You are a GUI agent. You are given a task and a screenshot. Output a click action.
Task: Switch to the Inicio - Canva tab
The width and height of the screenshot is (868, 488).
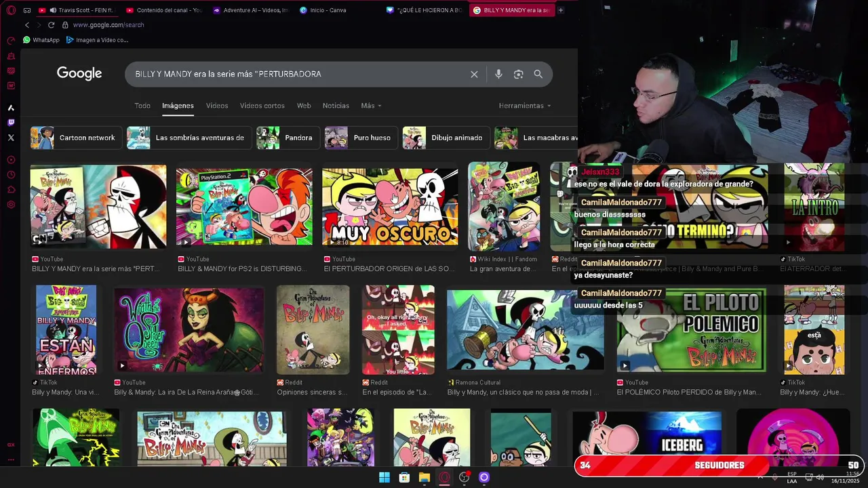click(x=337, y=10)
